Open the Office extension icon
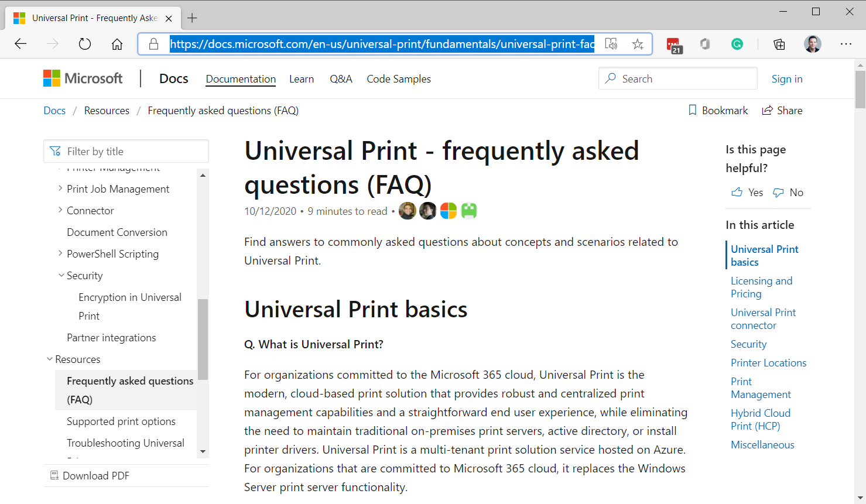Image resolution: width=866 pixels, height=504 pixels. (x=705, y=44)
